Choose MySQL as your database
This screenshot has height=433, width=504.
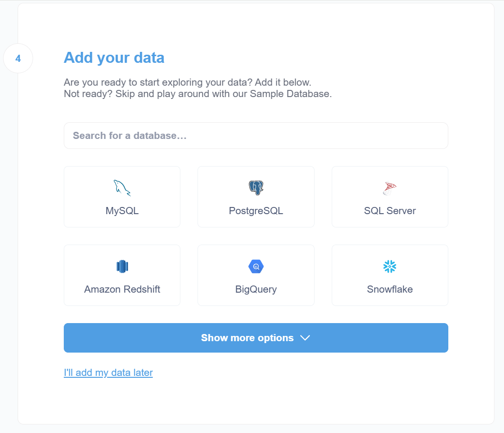[x=122, y=197]
